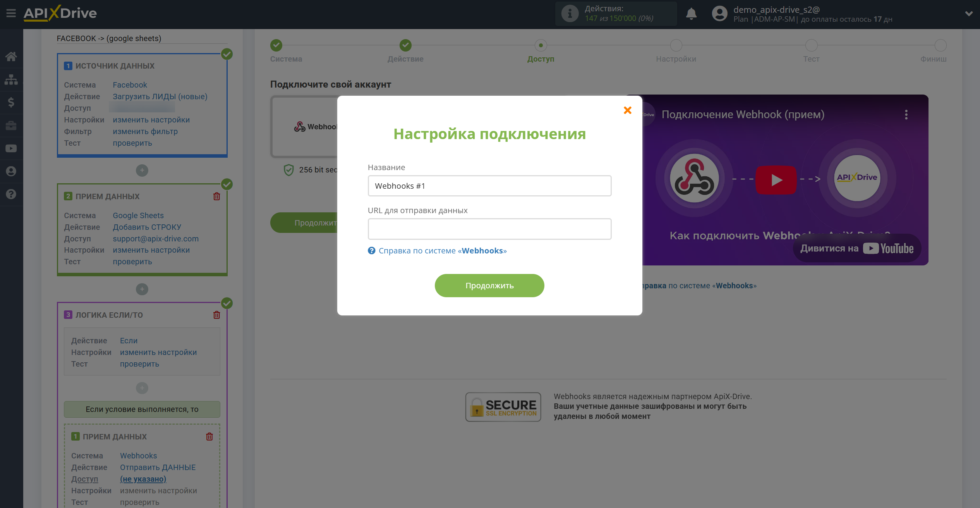This screenshot has height=508, width=980.
Task: Click проверить in ЛОГИКА ЕСЛИ/ТО block
Action: pyautogui.click(x=139, y=364)
